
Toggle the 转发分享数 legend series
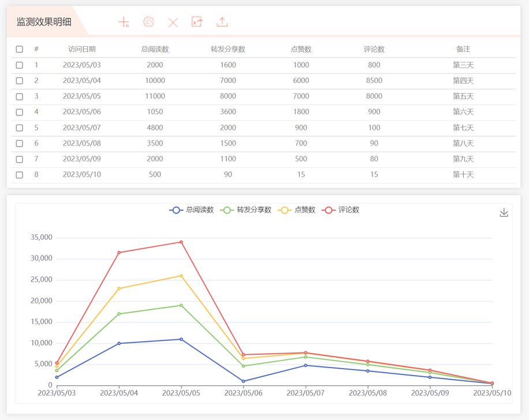(x=245, y=210)
